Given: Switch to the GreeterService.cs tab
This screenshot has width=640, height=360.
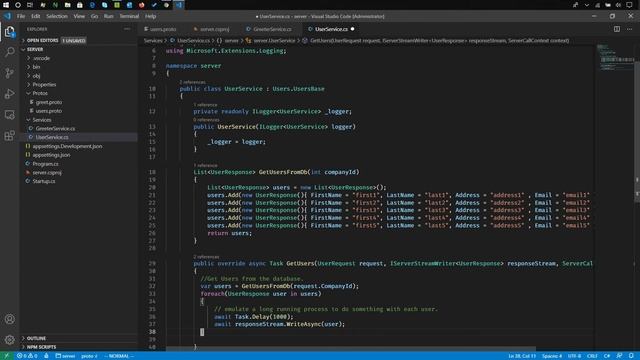Looking at the screenshot, I should 272,29.
